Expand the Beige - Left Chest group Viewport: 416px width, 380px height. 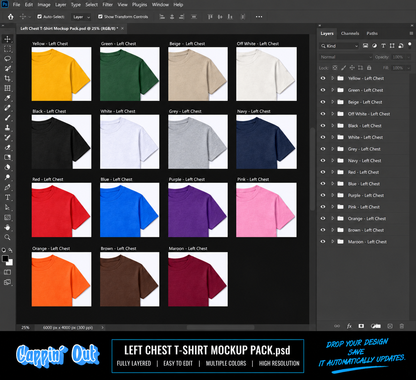point(332,102)
